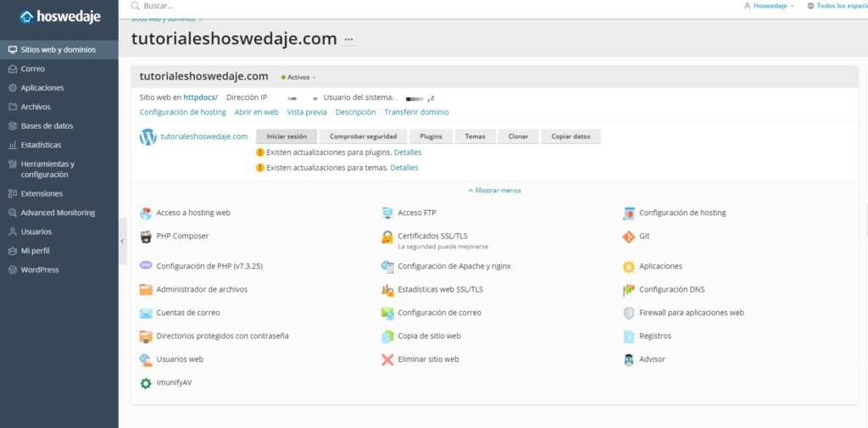Screen dimensions: 868x428
Task: Click the search magnifier icon
Action: (x=135, y=6)
